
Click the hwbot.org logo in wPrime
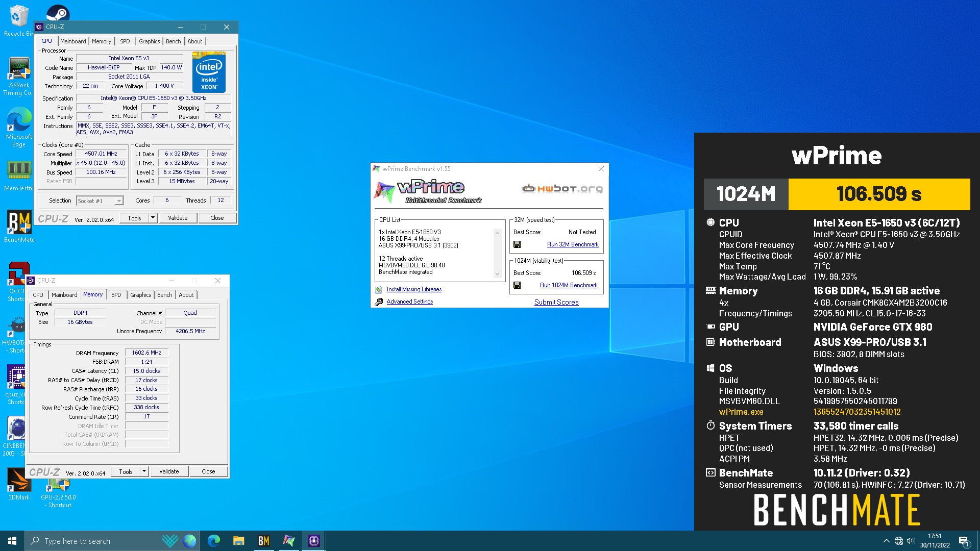click(562, 189)
